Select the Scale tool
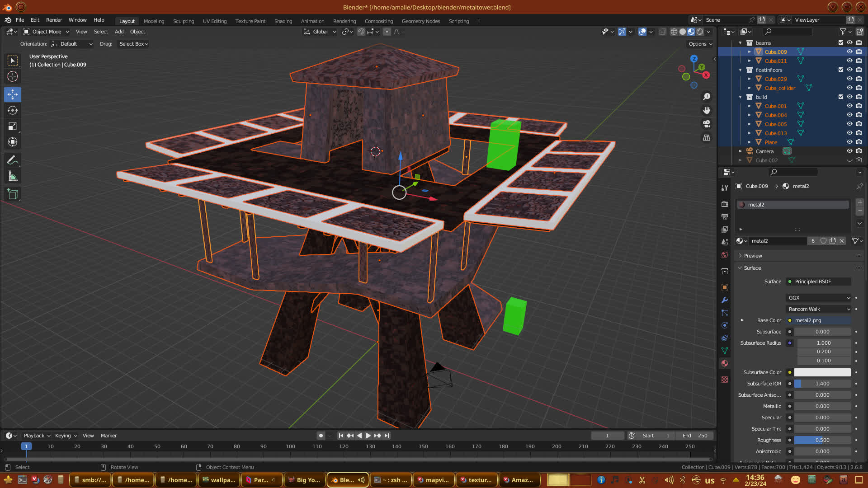The image size is (868, 488). click(x=13, y=127)
